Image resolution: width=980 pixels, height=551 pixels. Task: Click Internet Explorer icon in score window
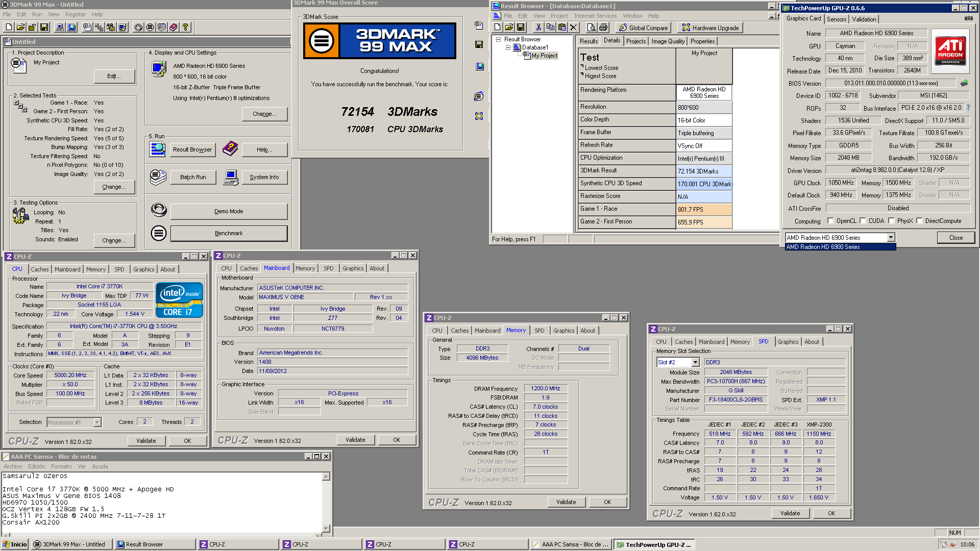479,96
